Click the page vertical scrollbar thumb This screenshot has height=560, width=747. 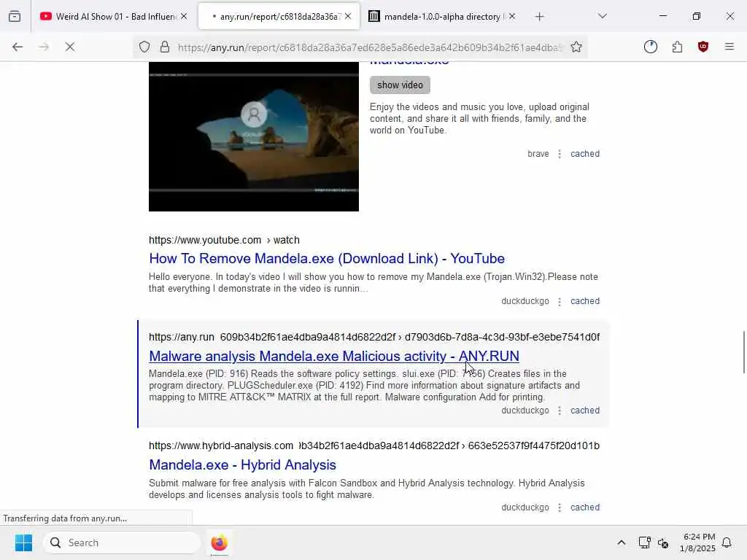tap(743, 352)
